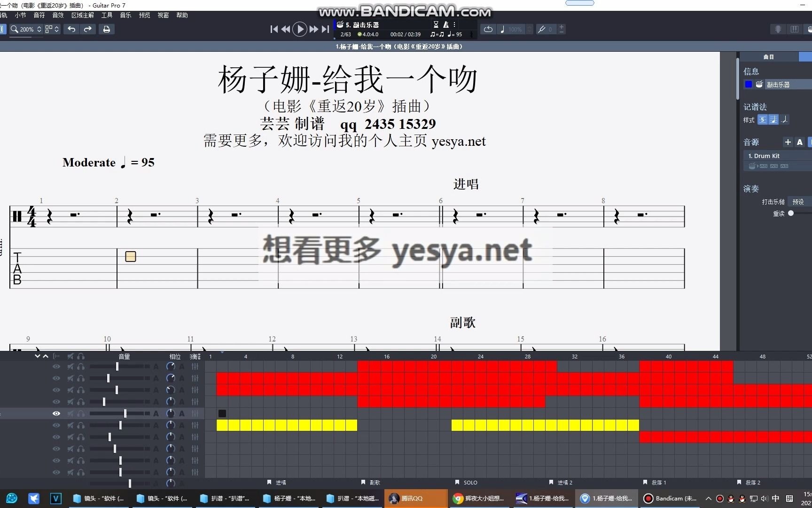Click the tab cursor in bar 2
812x508 pixels.
(131, 256)
